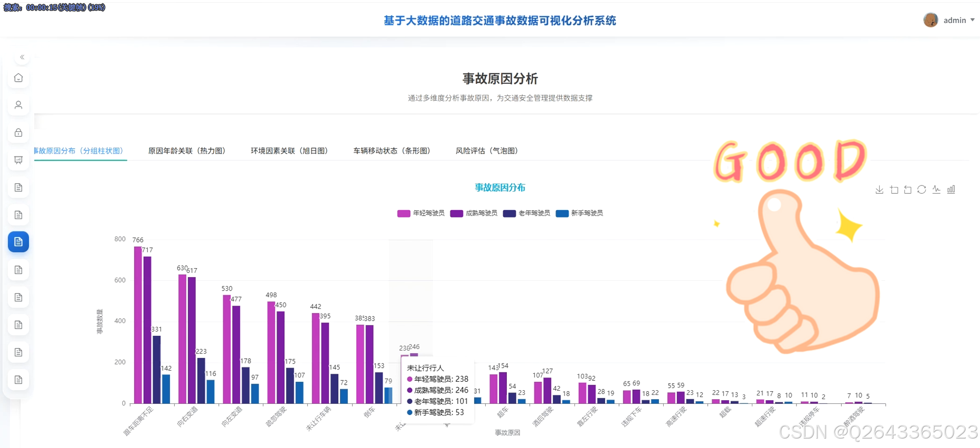Click the 717 mature driver bar
Screen dimensions: 980x448
147,330
